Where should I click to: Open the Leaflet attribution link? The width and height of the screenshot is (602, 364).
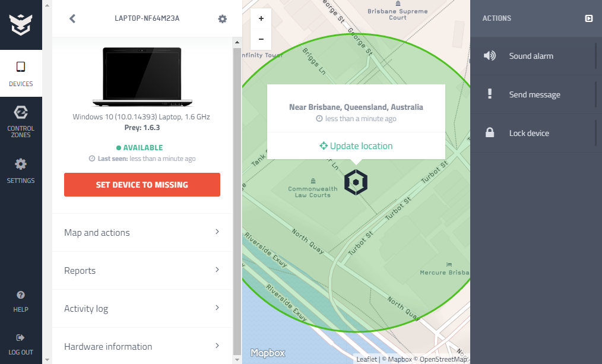[x=366, y=359]
